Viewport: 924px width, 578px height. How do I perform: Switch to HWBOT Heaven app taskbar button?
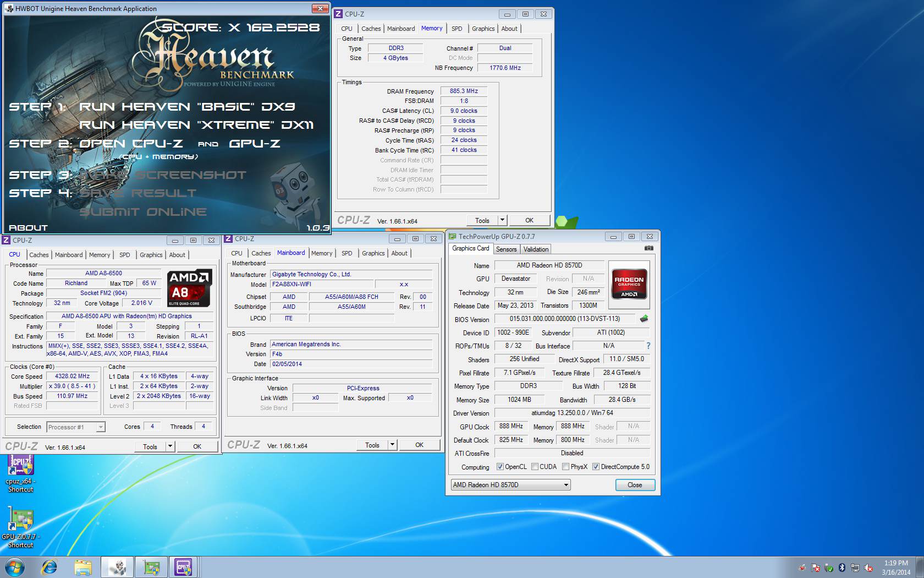[x=117, y=567]
